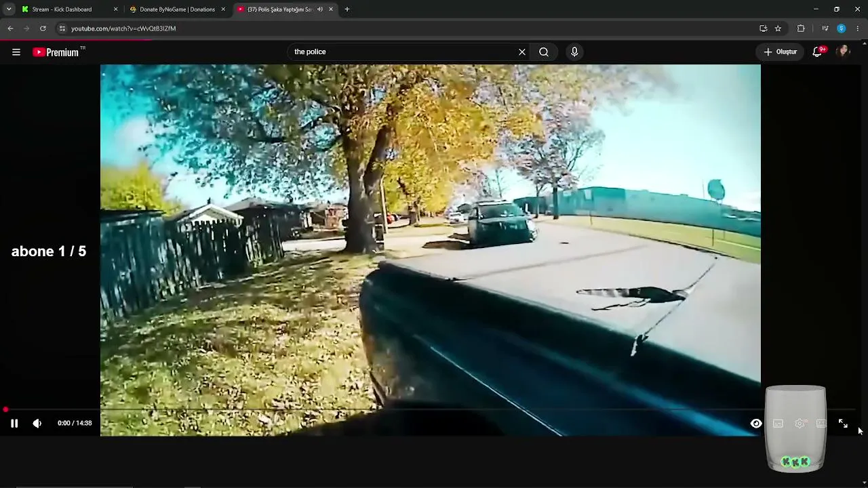Mute the YouTube tab audio indicator
868x488 pixels.
(x=319, y=9)
